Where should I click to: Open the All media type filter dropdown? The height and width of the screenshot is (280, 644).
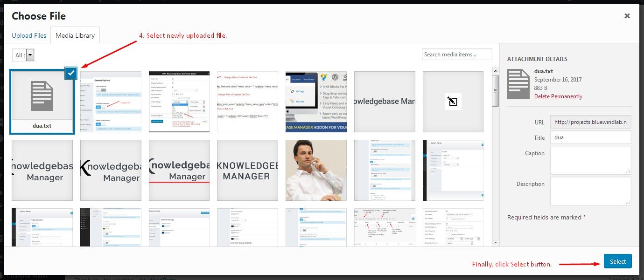[x=23, y=55]
